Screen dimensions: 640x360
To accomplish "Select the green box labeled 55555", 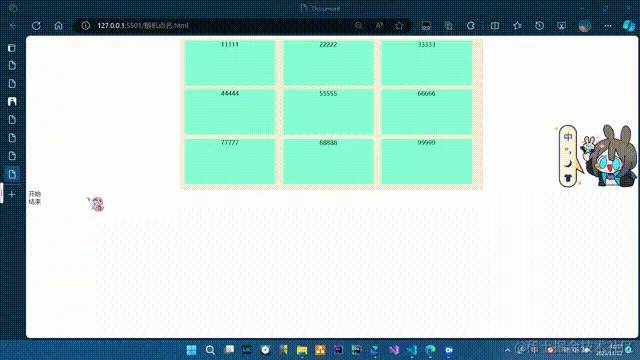I will [x=328, y=112].
